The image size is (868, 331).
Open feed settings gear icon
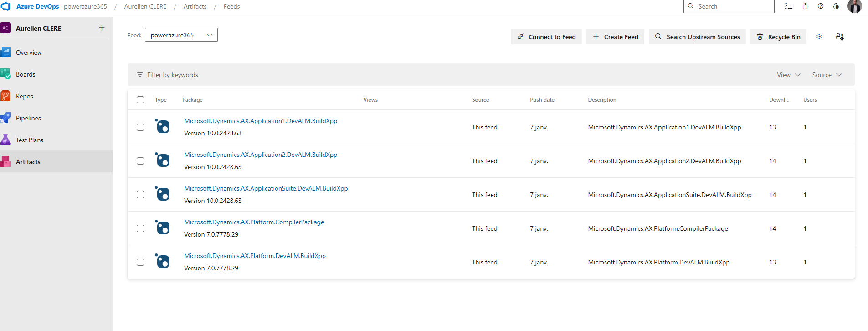point(819,36)
